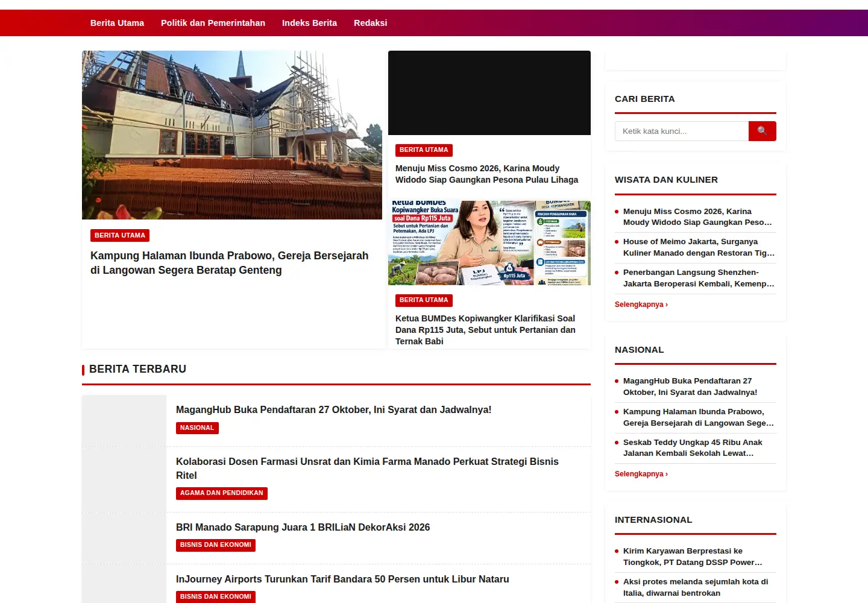Open headline Menuju Miss Cosmo 2026 featured article
Screen dimensions: 868x603
point(486,174)
